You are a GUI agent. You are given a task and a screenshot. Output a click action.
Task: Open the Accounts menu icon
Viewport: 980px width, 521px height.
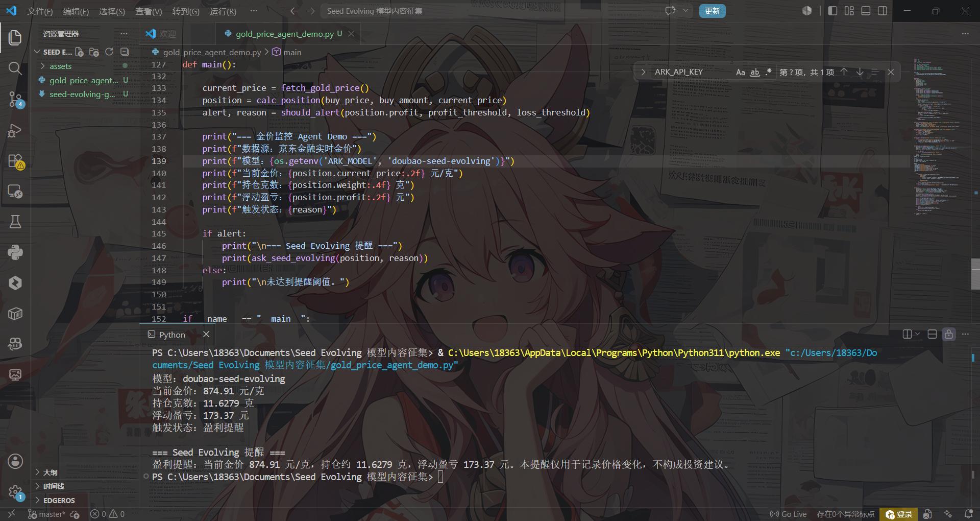15,461
